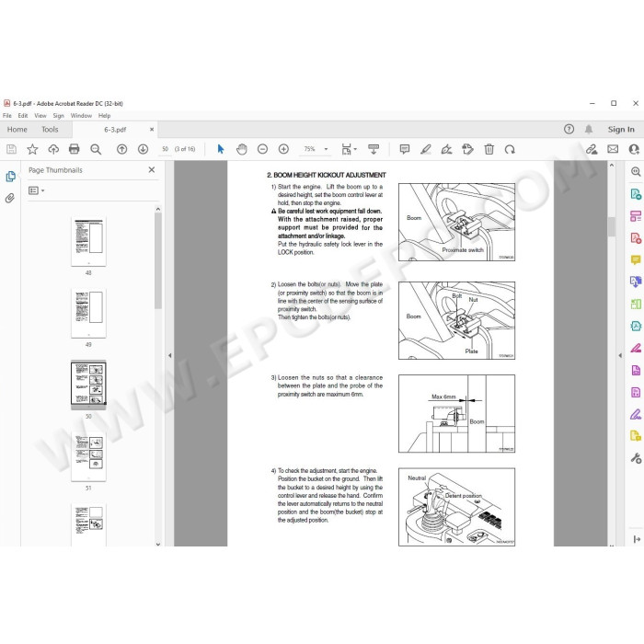This screenshot has height=644, width=644.
Task: Click the delete trash icon
Action: click(489, 149)
